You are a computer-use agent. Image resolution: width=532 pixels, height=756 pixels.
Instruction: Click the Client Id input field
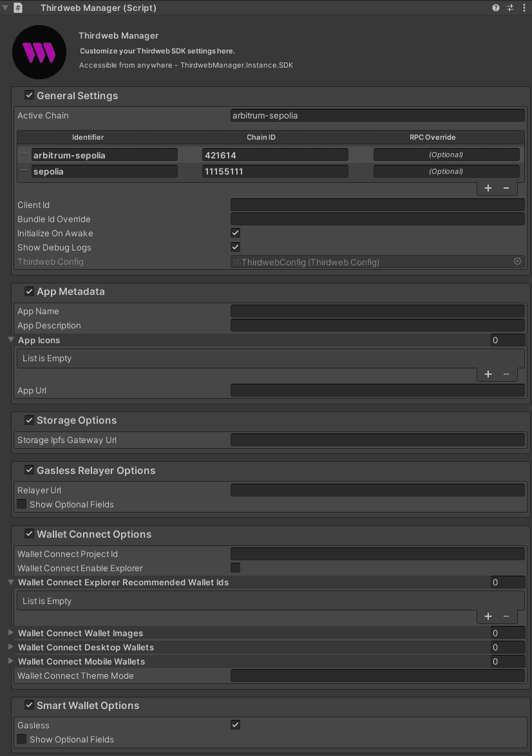point(377,205)
